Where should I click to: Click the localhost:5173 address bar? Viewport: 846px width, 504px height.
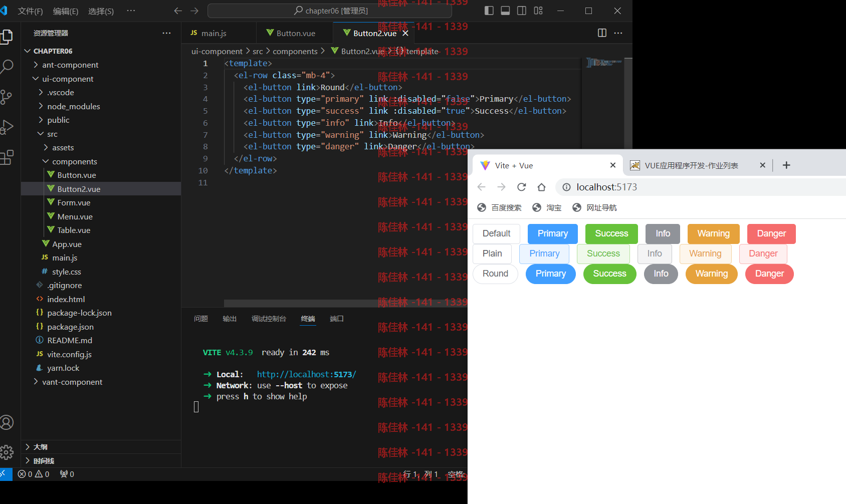coord(702,187)
